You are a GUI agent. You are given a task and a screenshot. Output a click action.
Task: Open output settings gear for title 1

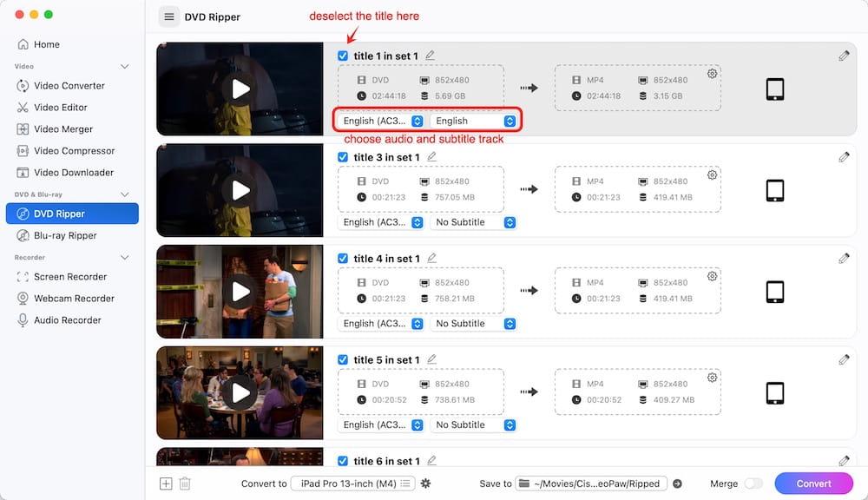pos(712,73)
